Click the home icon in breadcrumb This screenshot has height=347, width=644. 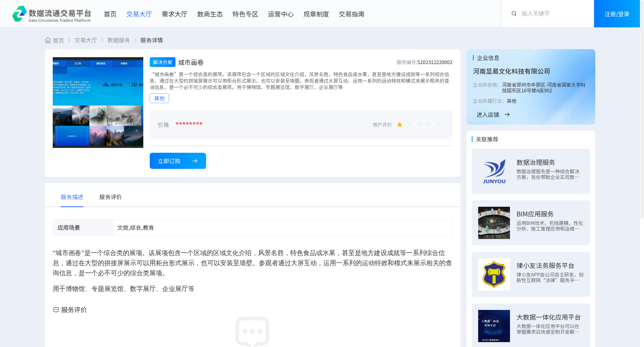48,40
